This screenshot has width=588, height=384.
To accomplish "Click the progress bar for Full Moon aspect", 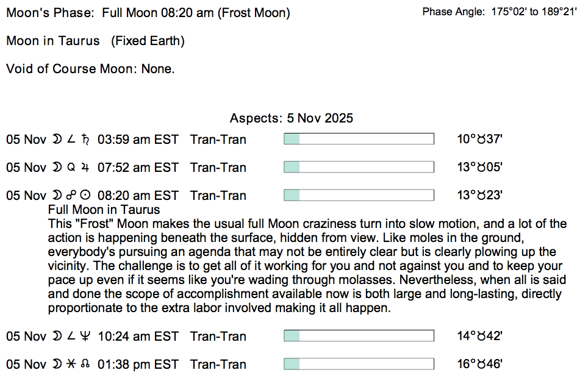I will (x=359, y=196).
